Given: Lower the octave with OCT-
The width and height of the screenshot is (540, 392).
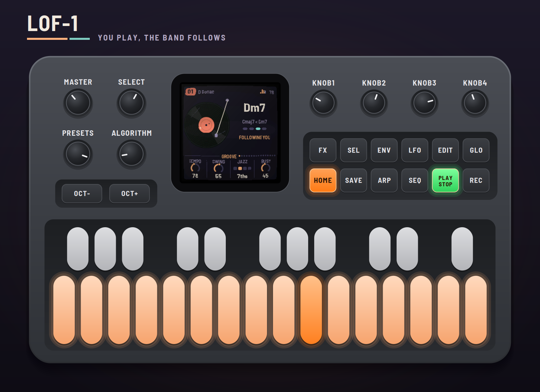Looking at the screenshot, I should pos(82,193).
